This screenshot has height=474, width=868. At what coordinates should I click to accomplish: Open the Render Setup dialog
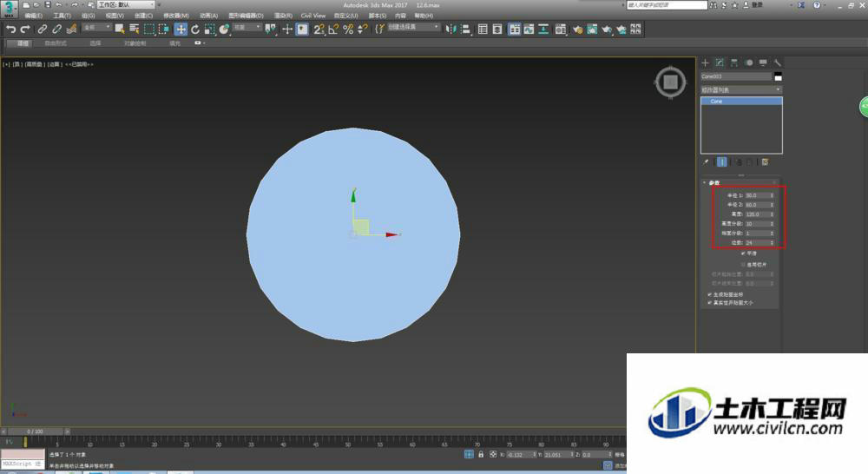pyautogui.click(x=577, y=30)
